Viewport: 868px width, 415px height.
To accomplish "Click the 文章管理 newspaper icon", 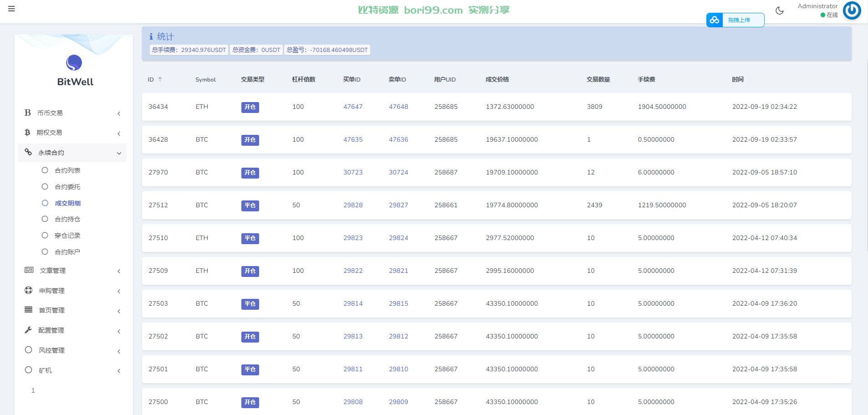I will coord(29,270).
